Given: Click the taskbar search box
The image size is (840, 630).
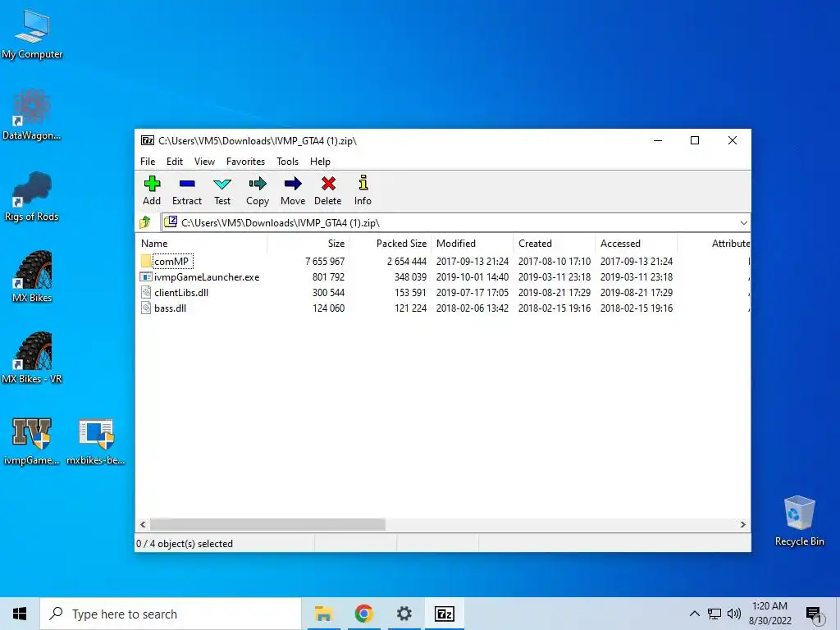Looking at the screenshot, I should click(171, 614).
